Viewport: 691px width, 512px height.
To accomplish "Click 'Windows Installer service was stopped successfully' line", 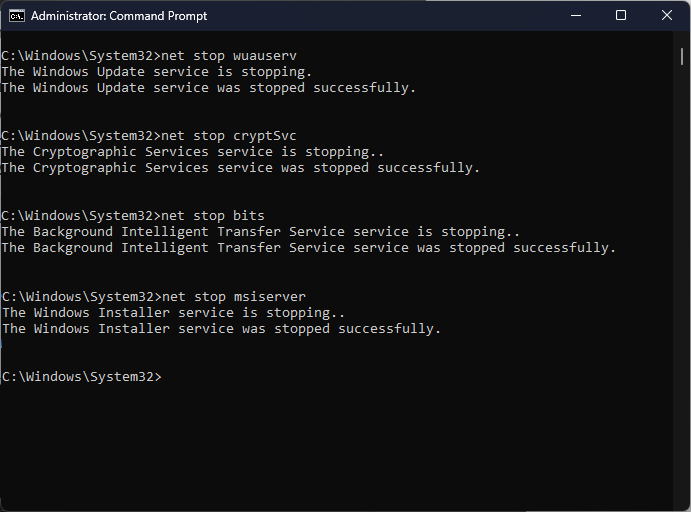I will pos(221,328).
